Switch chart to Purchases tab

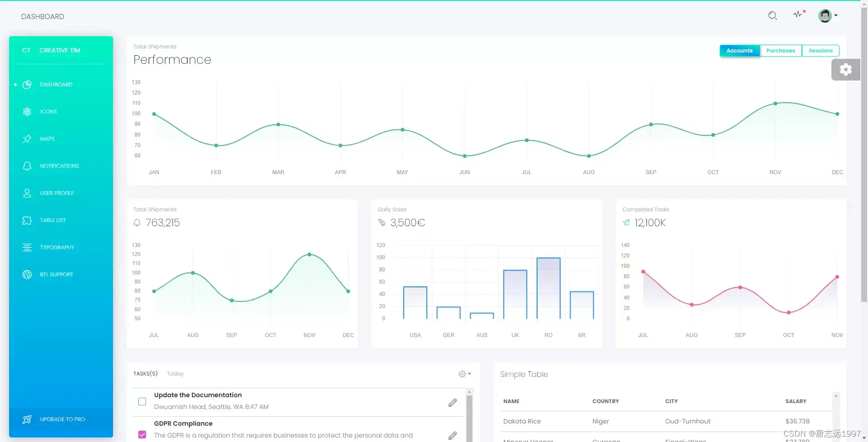pyautogui.click(x=781, y=51)
